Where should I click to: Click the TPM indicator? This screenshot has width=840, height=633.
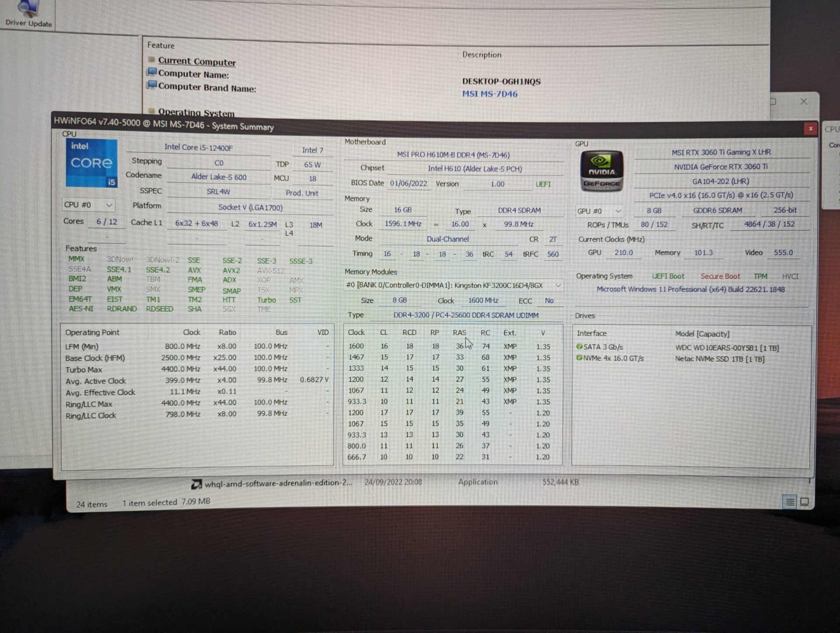click(x=760, y=276)
